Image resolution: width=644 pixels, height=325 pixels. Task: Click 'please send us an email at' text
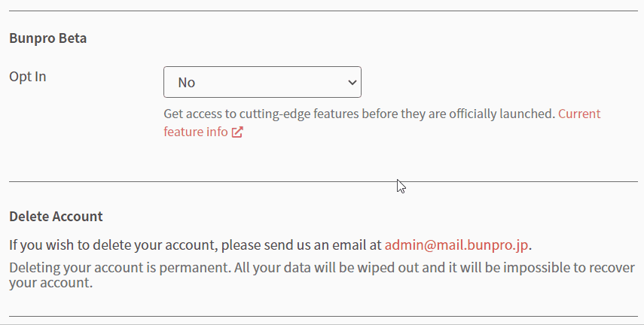(x=301, y=245)
